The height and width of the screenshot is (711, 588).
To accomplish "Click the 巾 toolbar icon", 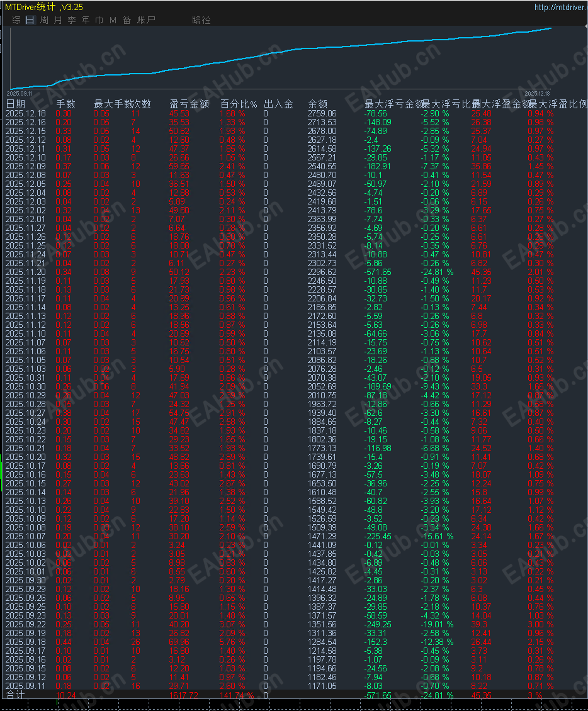I will click(98, 20).
